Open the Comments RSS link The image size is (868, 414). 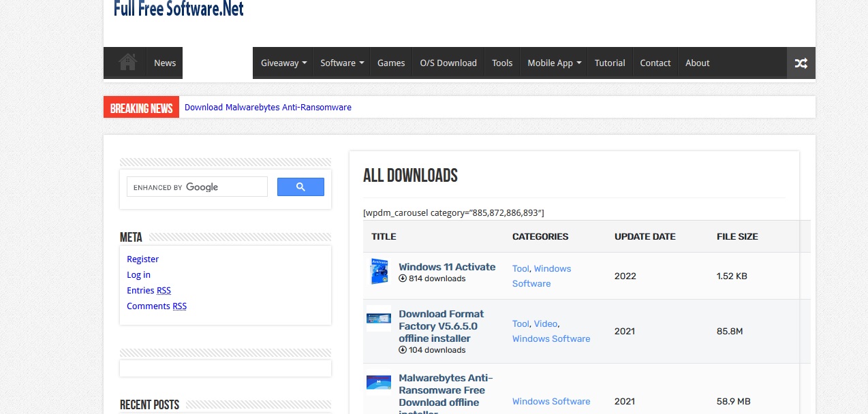click(x=157, y=306)
